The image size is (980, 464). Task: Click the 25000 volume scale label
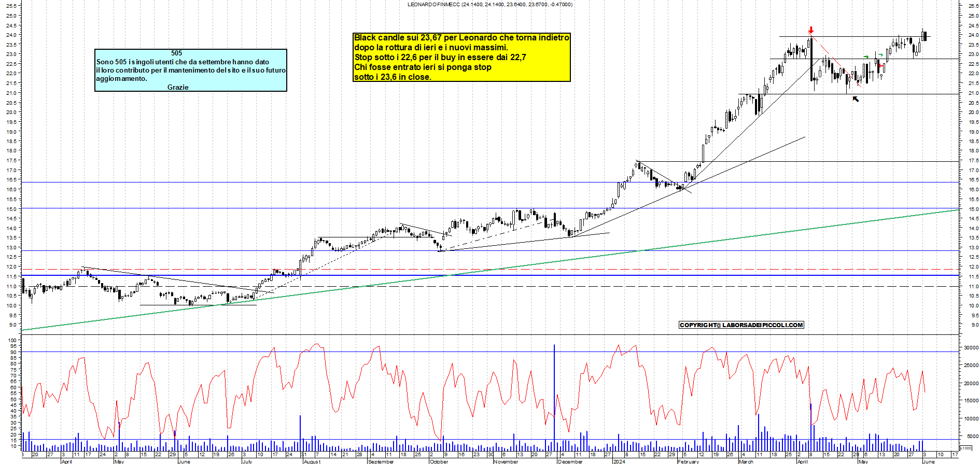971,365
